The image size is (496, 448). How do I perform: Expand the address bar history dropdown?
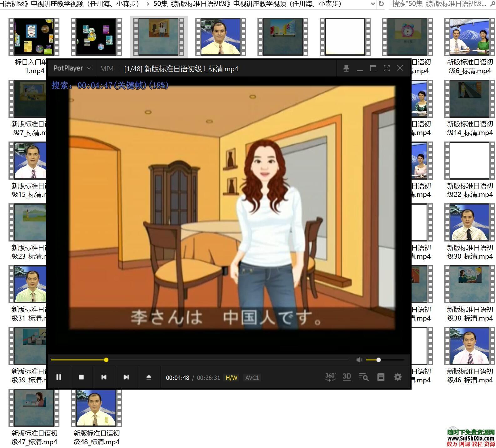372,4
